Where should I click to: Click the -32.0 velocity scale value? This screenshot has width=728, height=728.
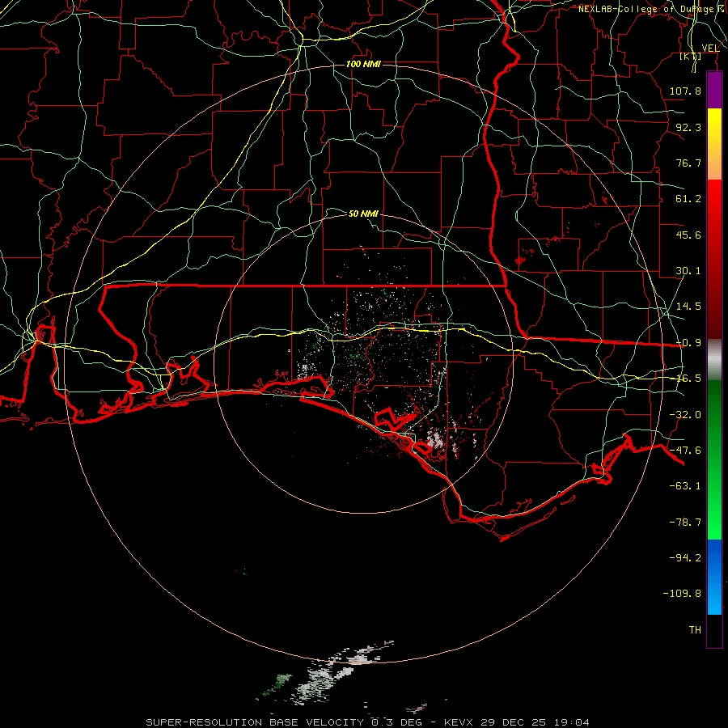point(685,415)
